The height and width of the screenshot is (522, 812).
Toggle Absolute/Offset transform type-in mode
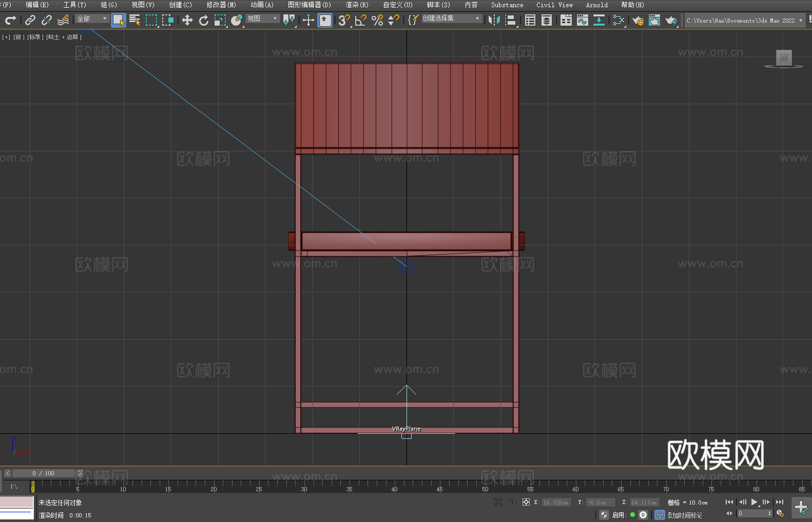click(526, 502)
